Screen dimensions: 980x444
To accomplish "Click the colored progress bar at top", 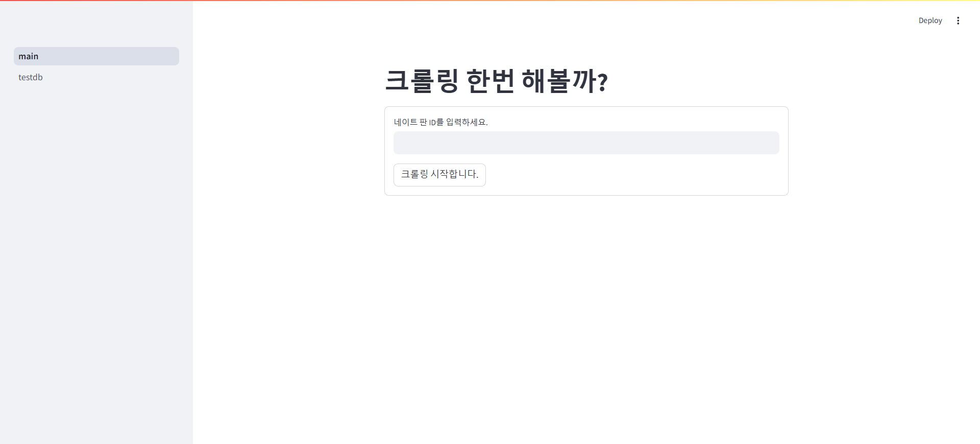I will tap(490, 1).
